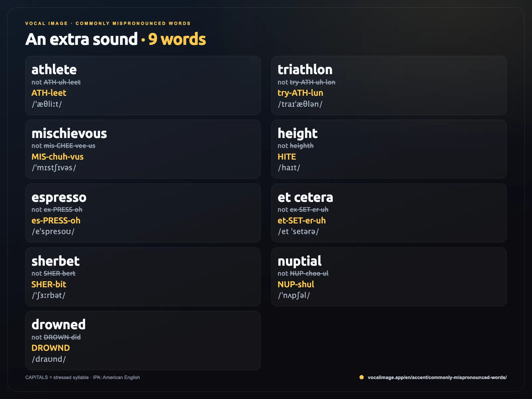This screenshot has width=532, height=399.
Task: Open the vocalimage.app commonly-mispronounced-words link
Action: point(437,377)
